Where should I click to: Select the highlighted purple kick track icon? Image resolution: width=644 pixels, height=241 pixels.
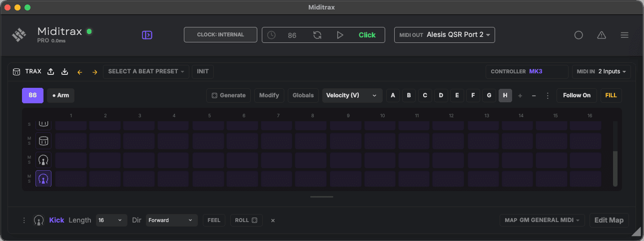tap(43, 179)
